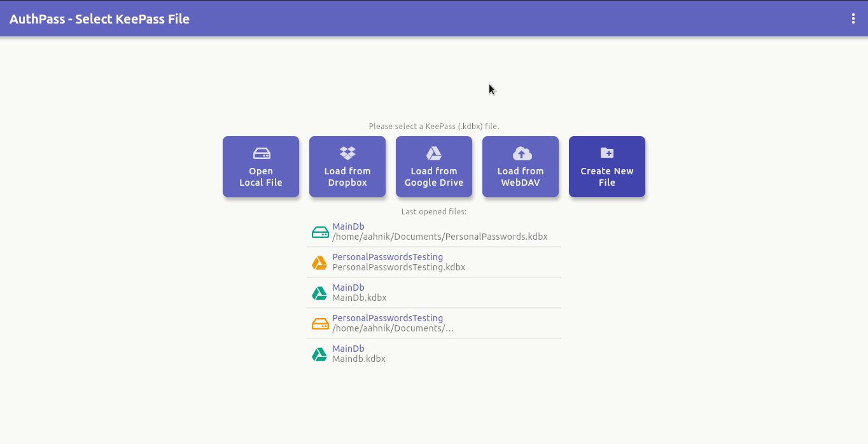Click the Open Local File icon
Viewport: 868px width, 444px height.
pos(261,153)
